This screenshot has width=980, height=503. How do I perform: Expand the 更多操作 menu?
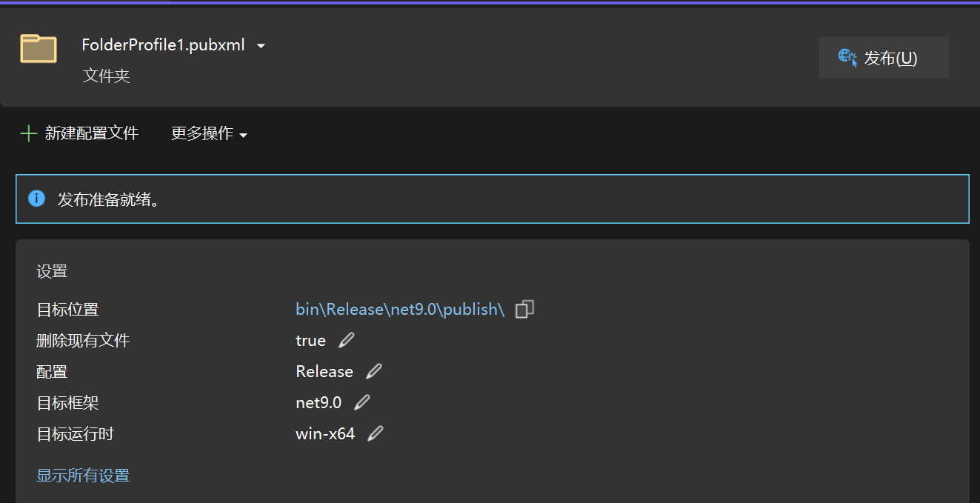pos(209,134)
